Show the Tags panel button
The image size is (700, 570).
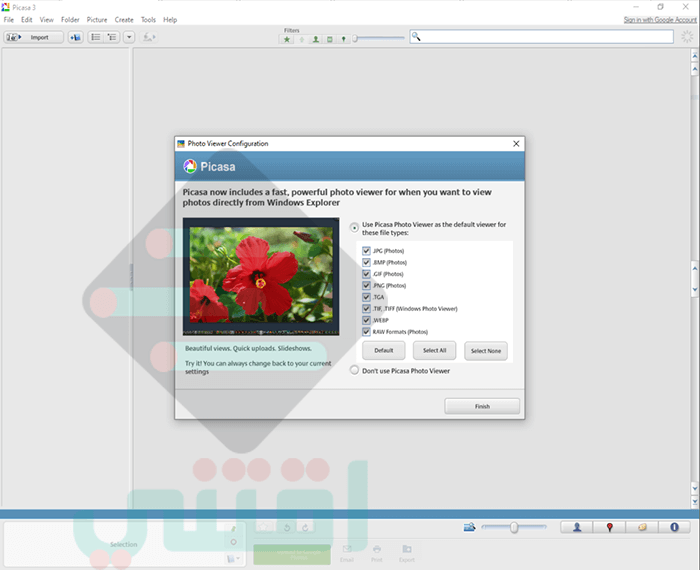click(x=642, y=528)
